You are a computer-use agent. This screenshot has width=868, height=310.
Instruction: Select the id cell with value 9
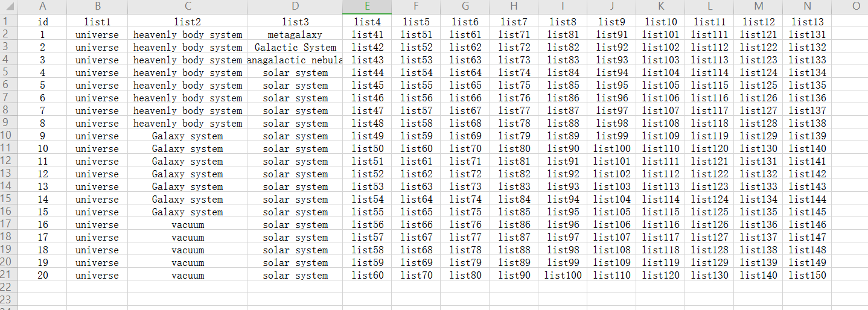pyautogui.click(x=42, y=136)
